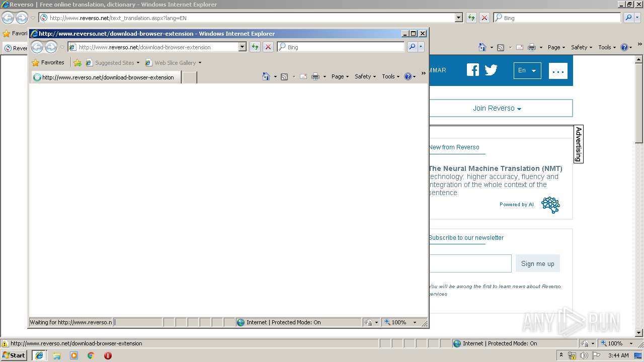The height and width of the screenshot is (362, 644).
Task: Click volume icon in system tray
Action: [x=584, y=355]
